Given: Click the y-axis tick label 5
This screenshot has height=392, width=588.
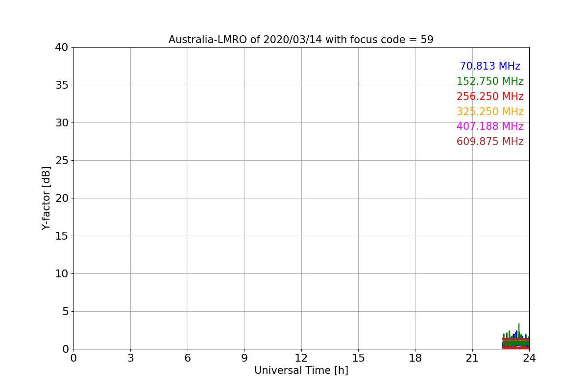Looking at the screenshot, I should pos(65,312).
